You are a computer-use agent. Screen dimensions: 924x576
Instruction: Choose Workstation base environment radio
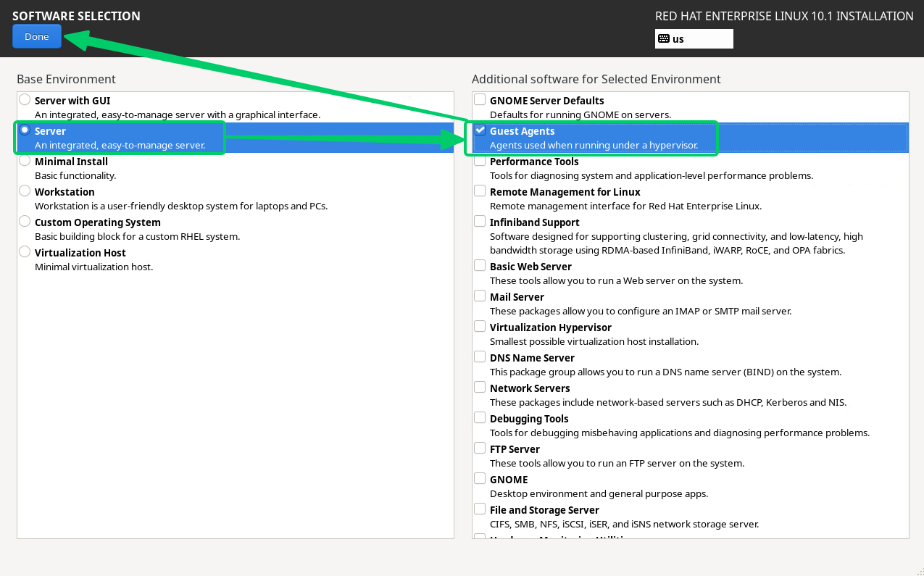click(x=25, y=191)
